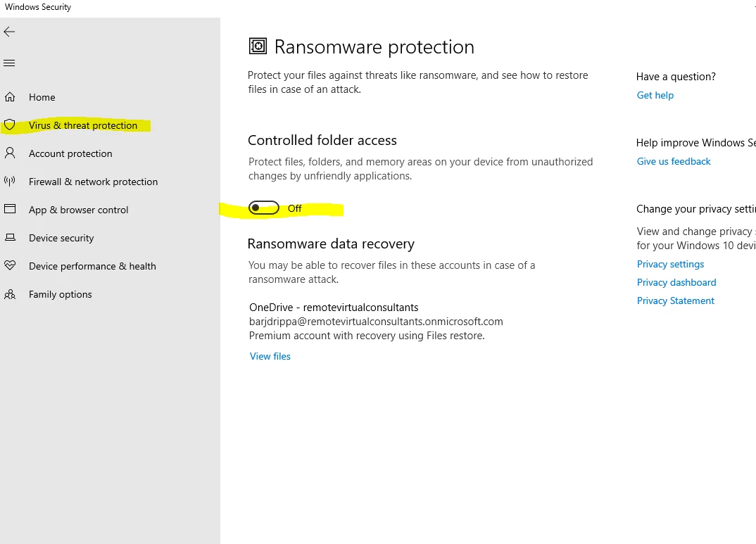This screenshot has width=756, height=544.
Task: Click the Device security laptop icon
Action: point(10,238)
